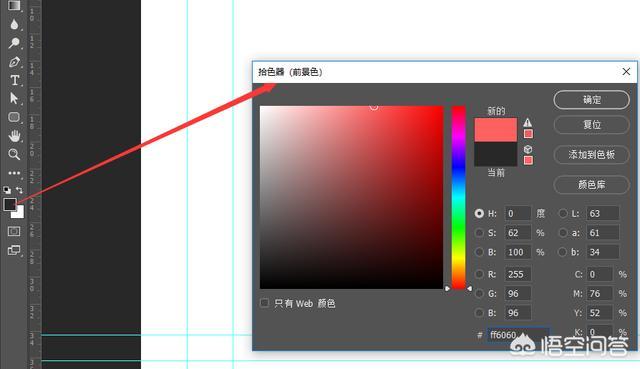
Task: Swap foreground and background colors
Action: [x=19, y=190]
